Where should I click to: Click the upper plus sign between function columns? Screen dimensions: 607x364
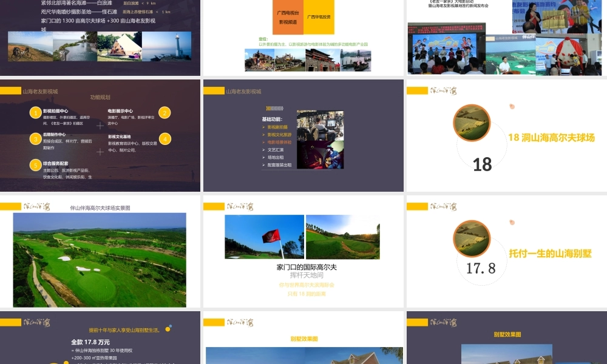click(100, 126)
